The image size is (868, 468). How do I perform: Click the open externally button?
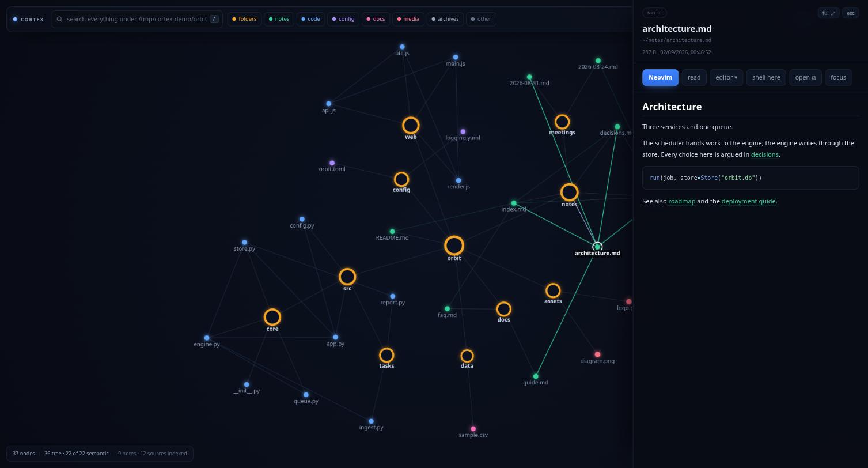[805, 77]
